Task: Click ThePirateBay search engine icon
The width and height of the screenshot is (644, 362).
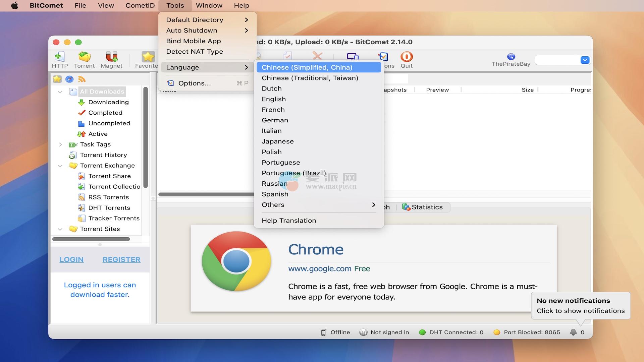Action: pos(511,56)
